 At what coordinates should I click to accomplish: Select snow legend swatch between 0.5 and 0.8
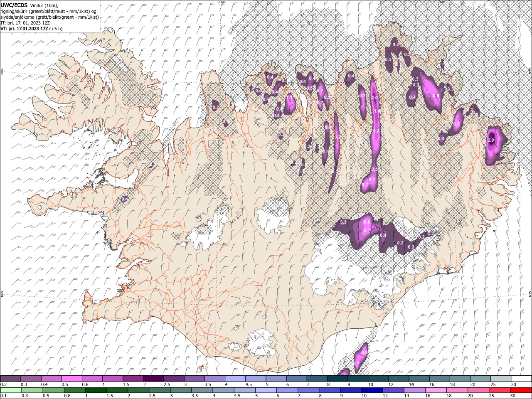click(71, 379)
